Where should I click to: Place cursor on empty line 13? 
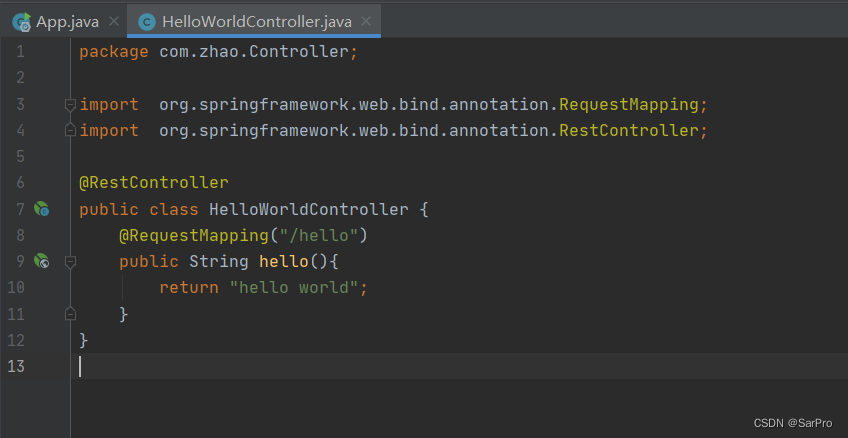coord(459,366)
